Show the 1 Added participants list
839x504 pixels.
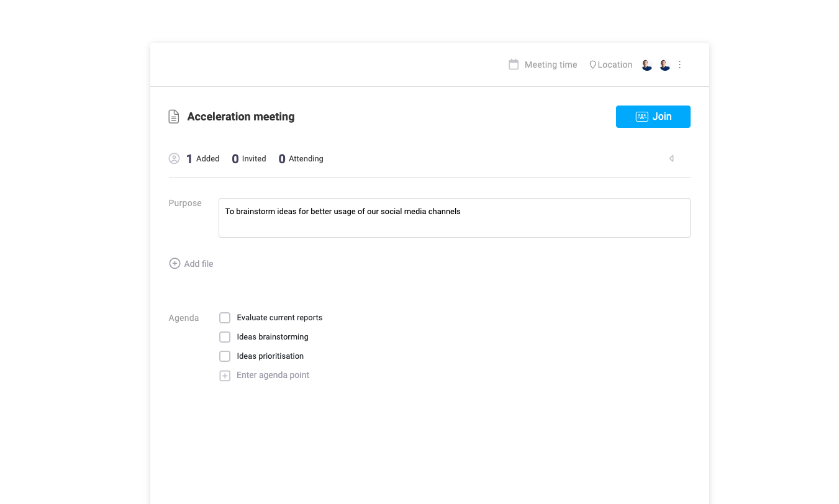coord(202,159)
